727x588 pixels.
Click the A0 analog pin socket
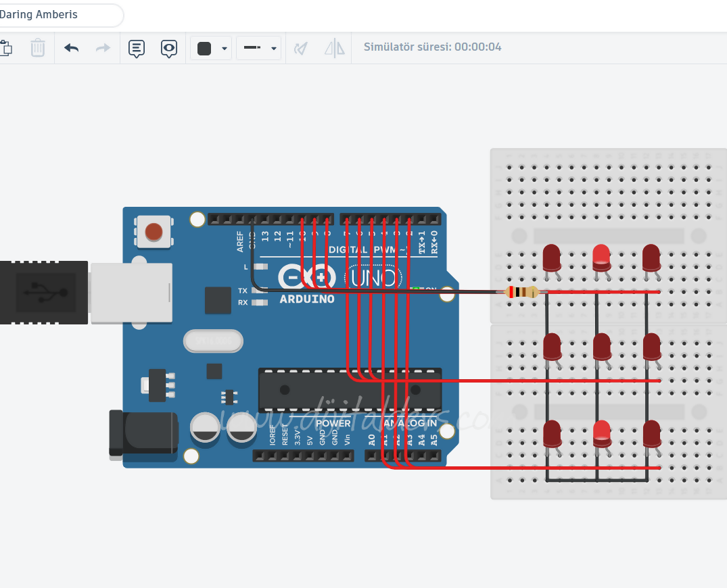(371, 456)
